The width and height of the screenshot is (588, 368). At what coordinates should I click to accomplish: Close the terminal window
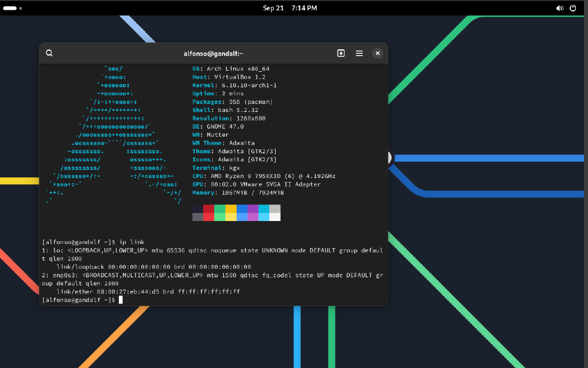(x=377, y=53)
